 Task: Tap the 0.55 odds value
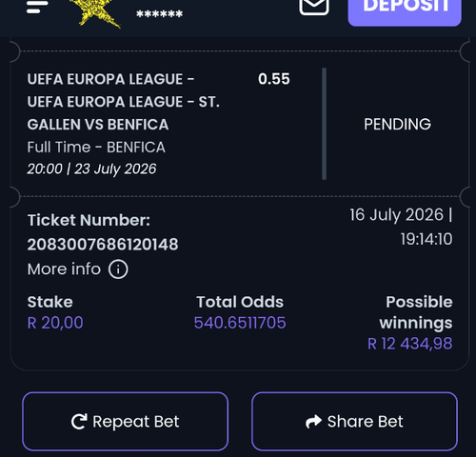click(273, 79)
